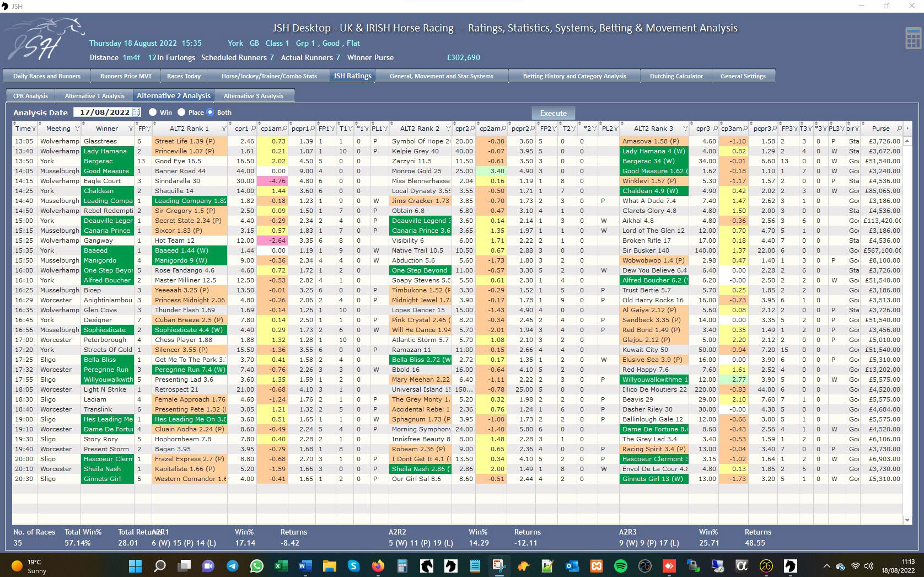
Task: Filter the T1 column
Action: point(351,129)
